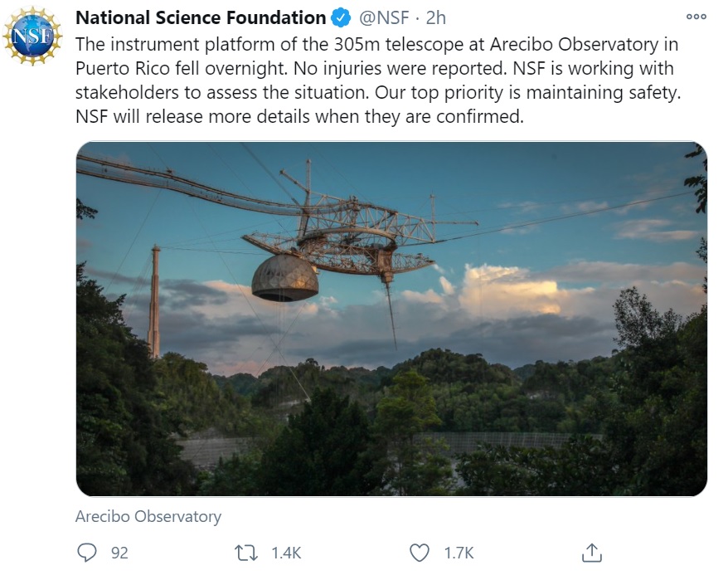Open the three-dot more options menu

coord(696,17)
